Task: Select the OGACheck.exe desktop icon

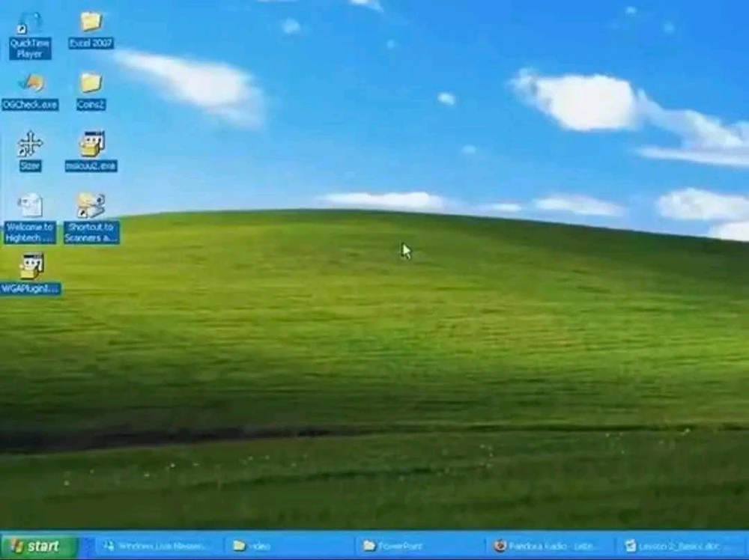Action: (x=31, y=84)
